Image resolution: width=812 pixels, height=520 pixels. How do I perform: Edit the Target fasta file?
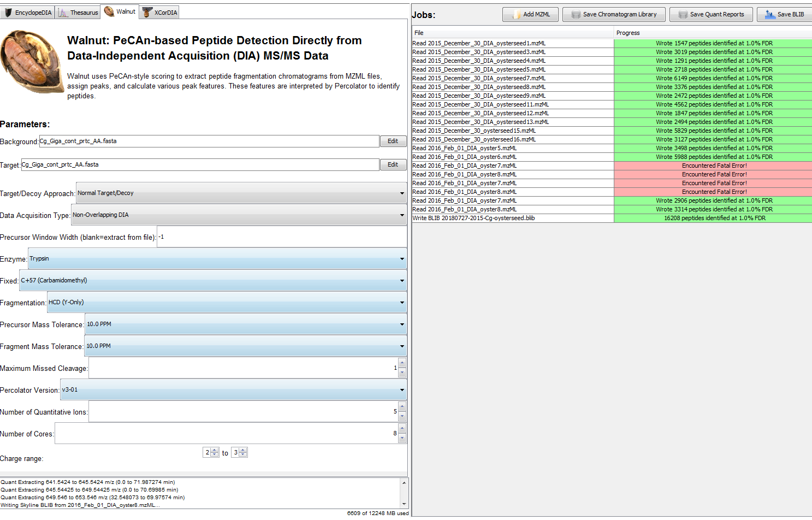pos(393,164)
